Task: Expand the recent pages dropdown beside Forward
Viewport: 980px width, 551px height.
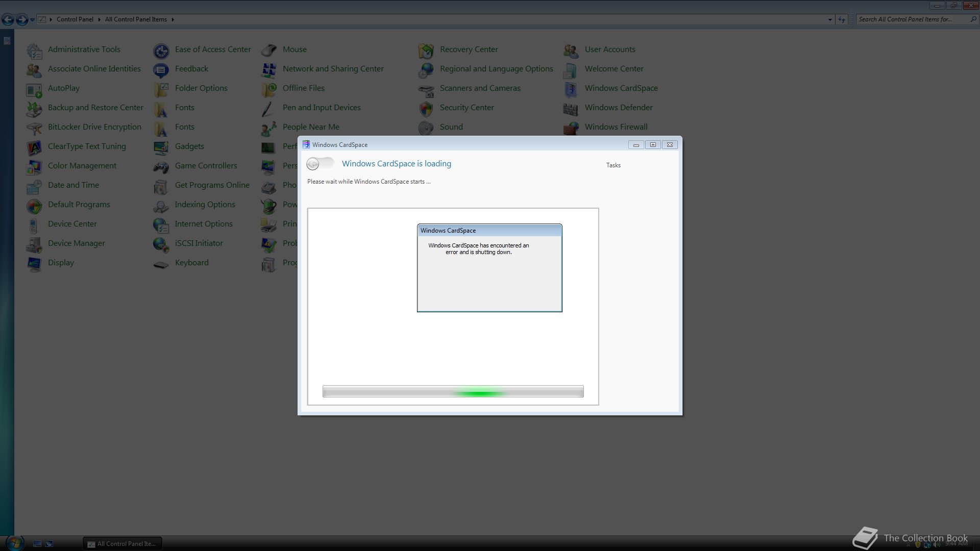Action: click(32, 19)
